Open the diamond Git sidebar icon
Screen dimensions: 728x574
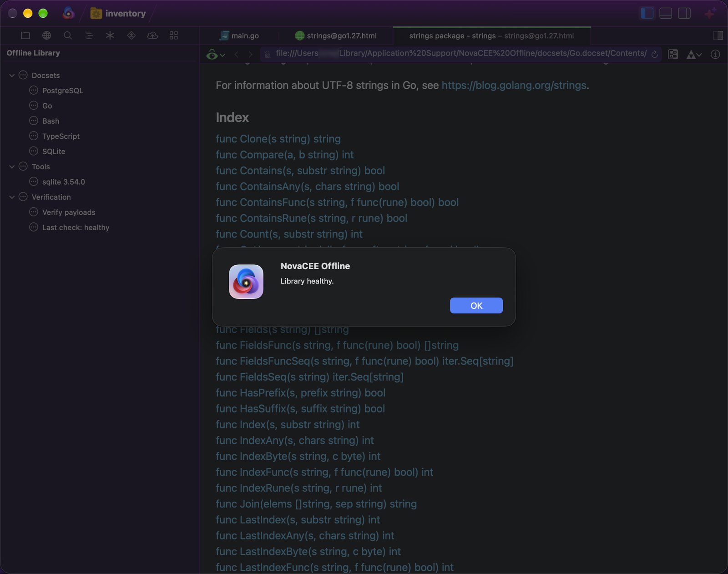pos(131,35)
